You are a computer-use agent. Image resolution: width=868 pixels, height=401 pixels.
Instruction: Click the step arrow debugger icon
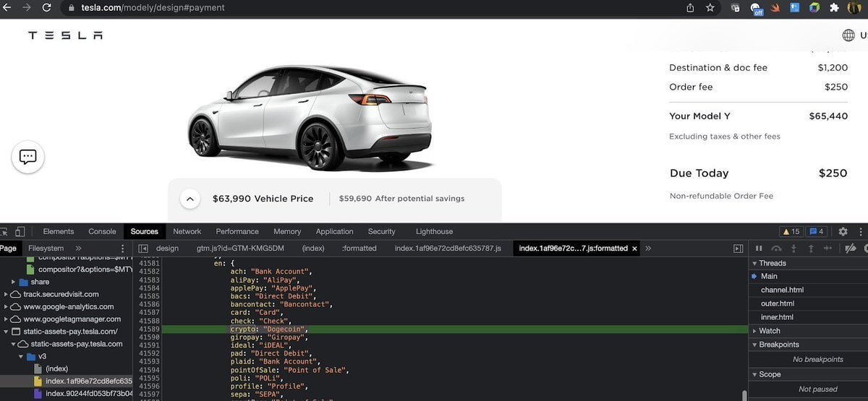point(829,249)
